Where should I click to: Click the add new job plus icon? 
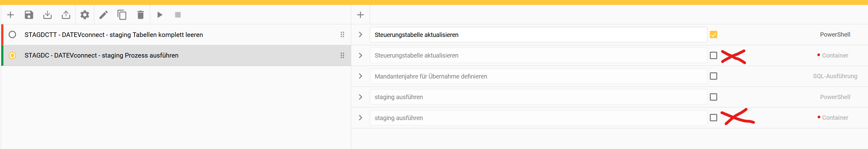(10, 15)
